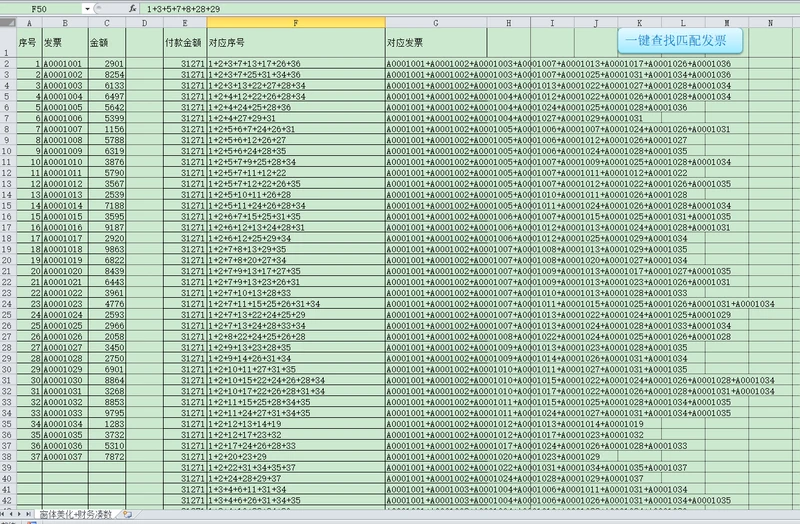The image size is (800, 524).
Task: Select row 2 header
Action: pyautogui.click(x=8, y=64)
